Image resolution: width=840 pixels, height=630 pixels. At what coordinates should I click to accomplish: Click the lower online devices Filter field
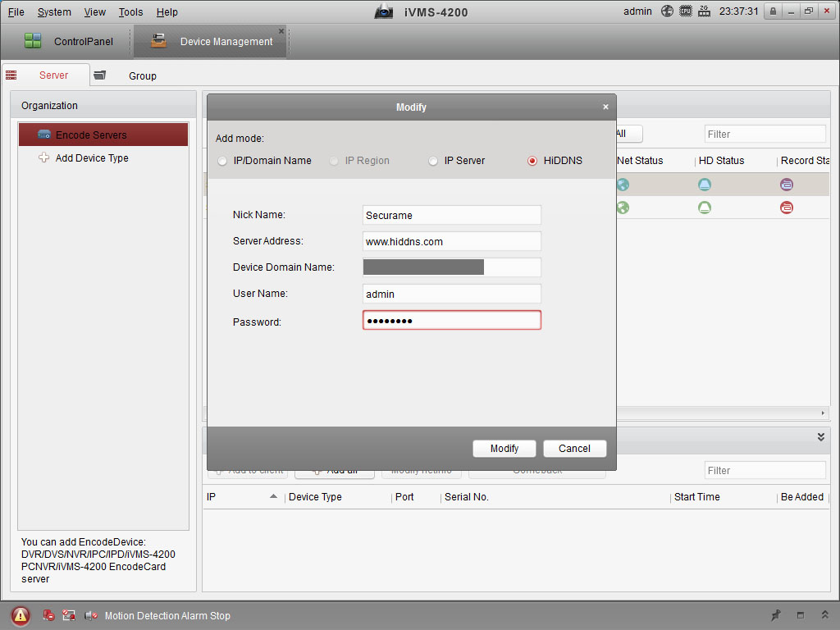(x=765, y=470)
